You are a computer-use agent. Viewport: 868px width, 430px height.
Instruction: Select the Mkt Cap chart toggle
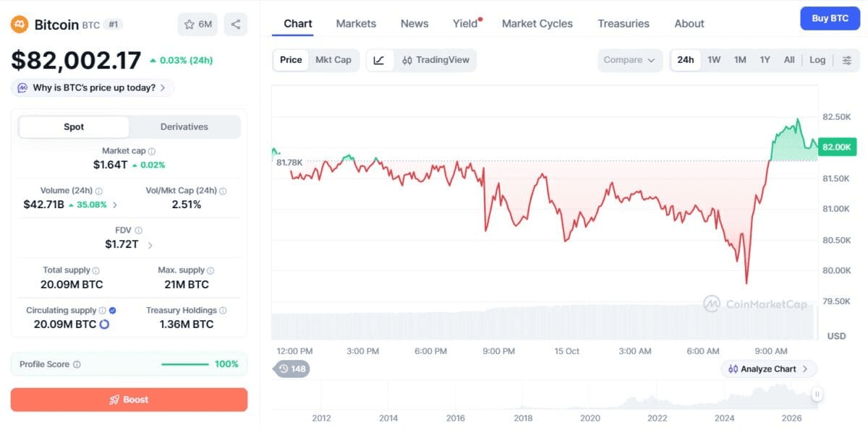point(333,60)
